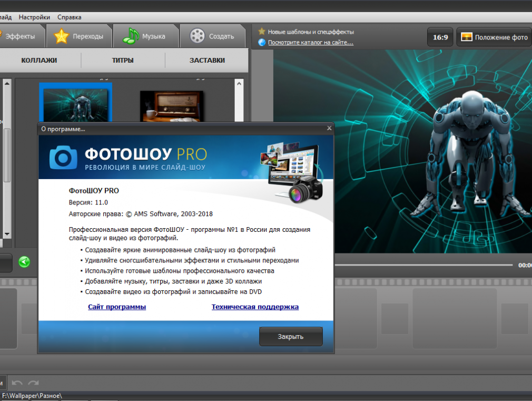Click the film reel Создать icon

point(197,36)
